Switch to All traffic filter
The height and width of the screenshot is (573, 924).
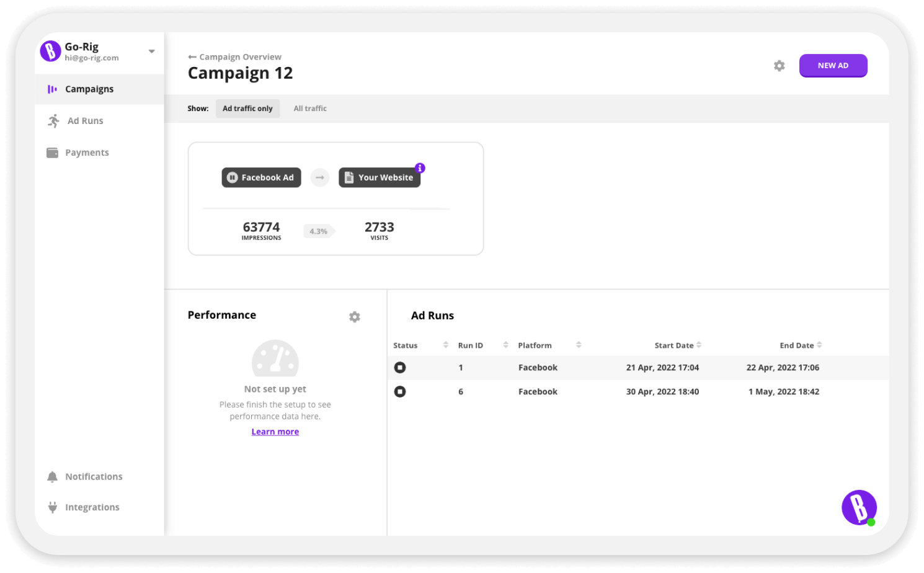[x=309, y=109]
